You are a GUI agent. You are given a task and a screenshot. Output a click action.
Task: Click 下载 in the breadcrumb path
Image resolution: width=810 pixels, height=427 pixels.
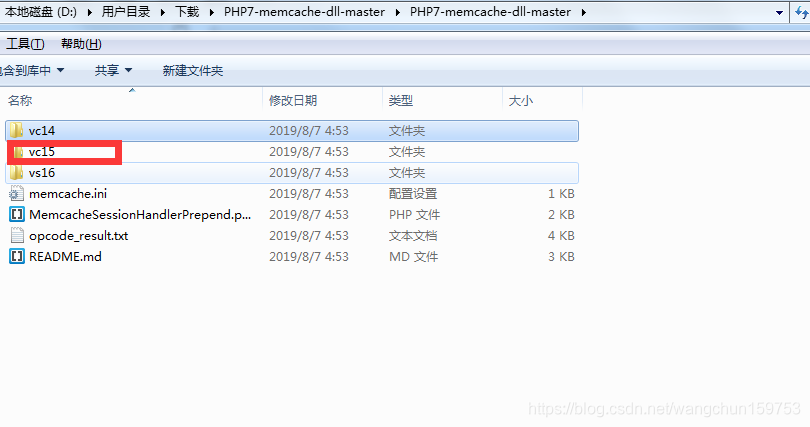pyautogui.click(x=187, y=12)
